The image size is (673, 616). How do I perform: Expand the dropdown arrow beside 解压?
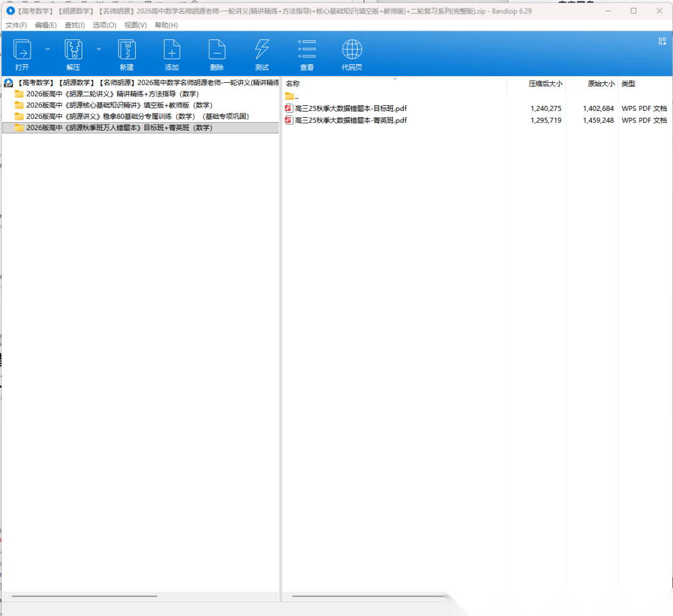98,48
